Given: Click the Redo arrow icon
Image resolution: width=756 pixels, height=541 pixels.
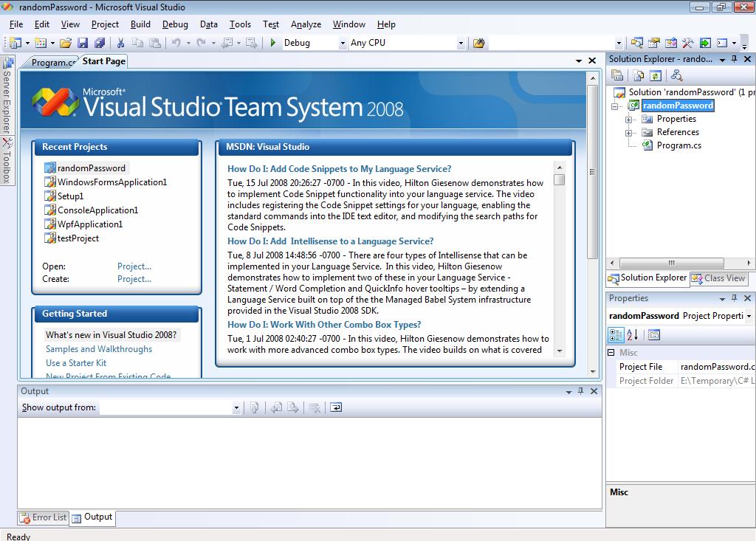Looking at the screenshot, I should [x=202, y=43].
